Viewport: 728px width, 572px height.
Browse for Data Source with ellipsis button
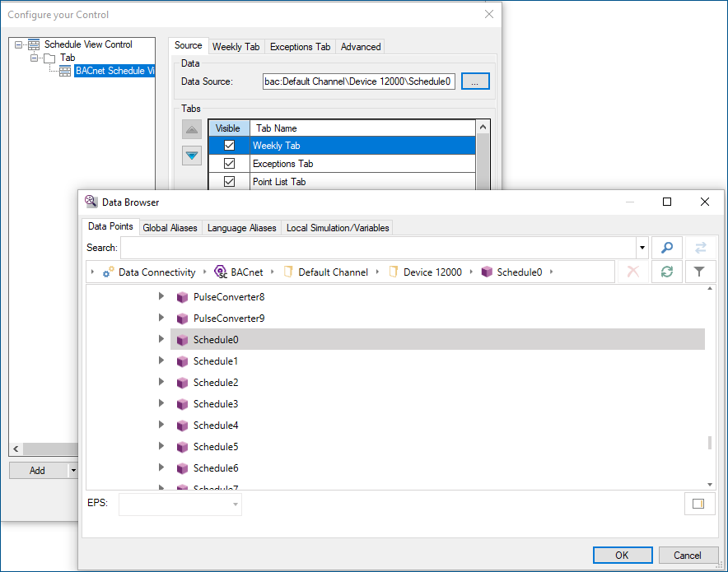[x=475, y=81]
